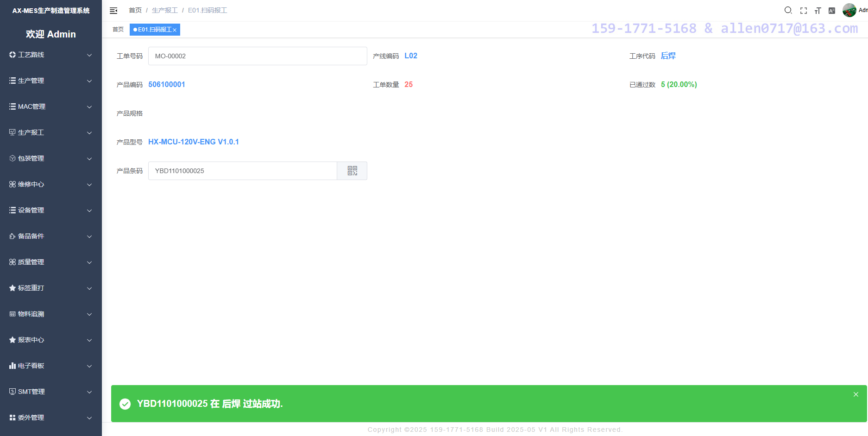
Task: Click the 物料追溯 table icon
Action: (x=13, y=314)
